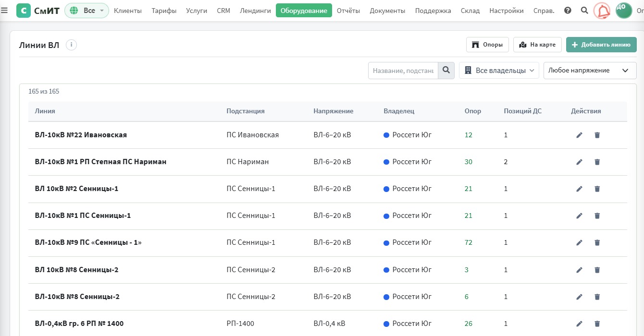
Task: Switch to the Отчёты menu
Action: [x=348, y=11]
